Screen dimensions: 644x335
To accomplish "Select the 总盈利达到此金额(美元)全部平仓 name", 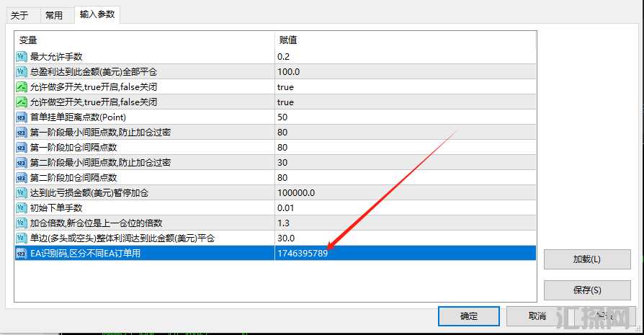I will click(94, 72).
